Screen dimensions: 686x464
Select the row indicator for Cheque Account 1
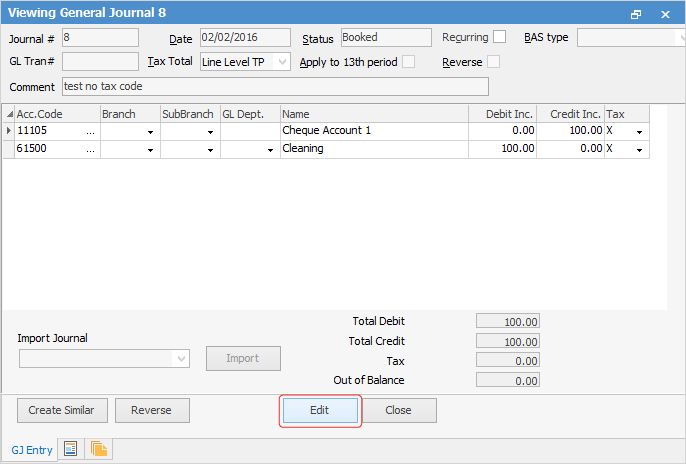[x=9, y=131]
